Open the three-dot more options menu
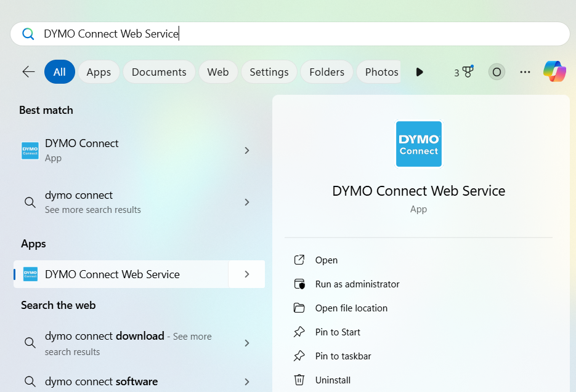576x392 pixels. pos(525,72)
